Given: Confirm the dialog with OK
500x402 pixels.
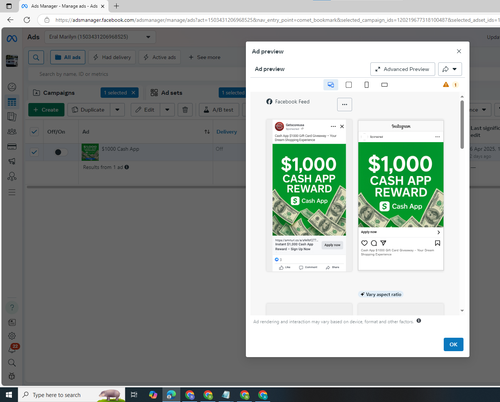Looking at the screenshot, I should click(453, 344).
